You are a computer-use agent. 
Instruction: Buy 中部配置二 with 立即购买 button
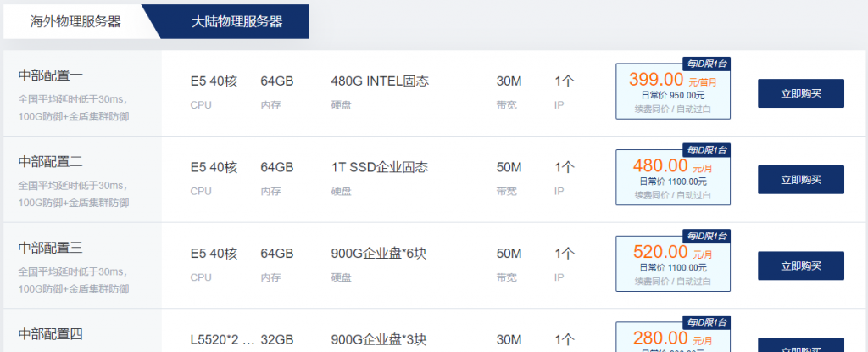tap(800, 180)
